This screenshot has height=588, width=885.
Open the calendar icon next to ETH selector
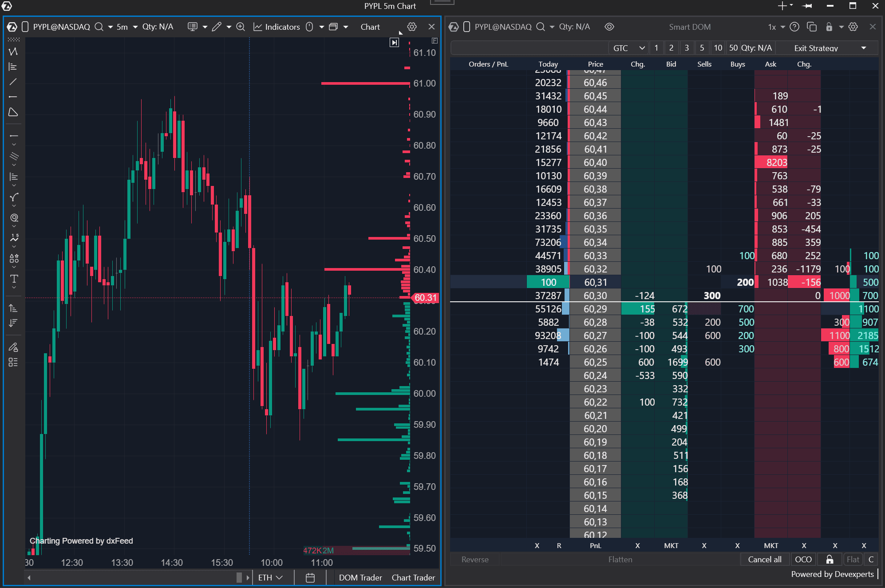(x=310, y=577)
